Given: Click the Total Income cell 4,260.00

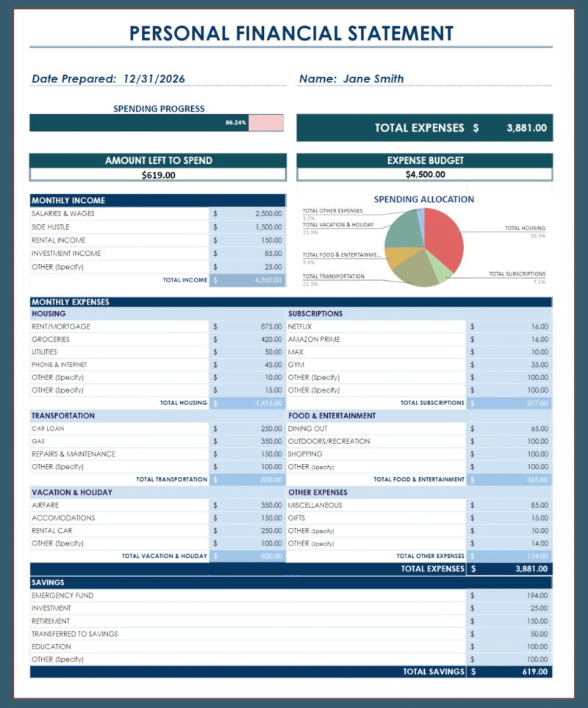Looking at the screenshot, I should 248,280.
